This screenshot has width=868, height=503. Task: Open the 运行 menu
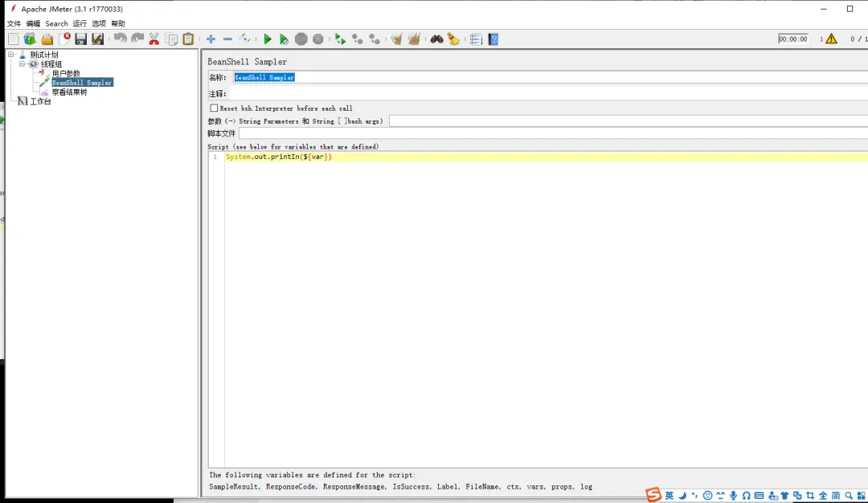[x=80, y=23]
